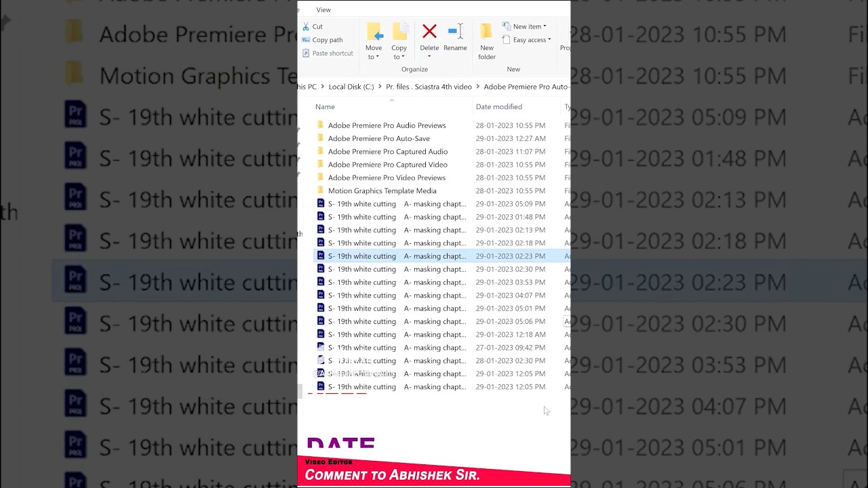The height and width of the screenshot is (488, 868).
Task: Click the folder icon of Motion Graphics Template Media
Action: [321, 190]
